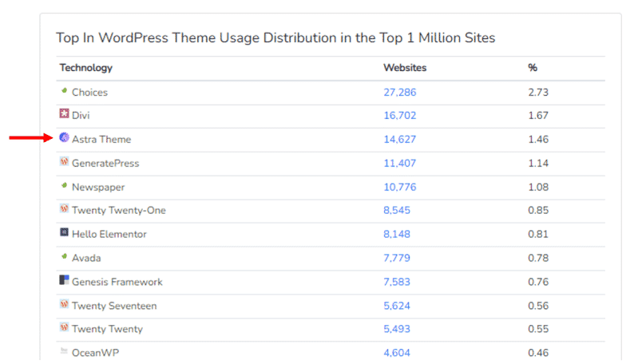Click the 8,148 websites link
Screen dimensions: 634x364
click(397, 235)
